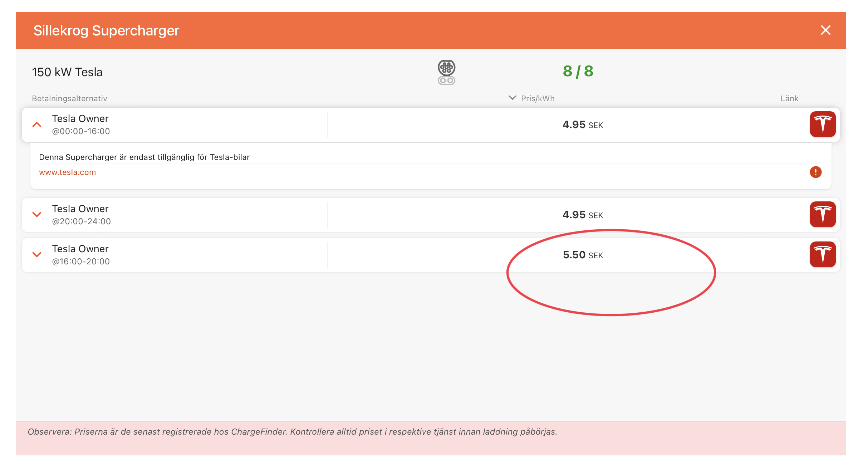Select the 4.95 SEK price for 20:00-24:00
Screen dimensions: 868x474
[583, 215]
